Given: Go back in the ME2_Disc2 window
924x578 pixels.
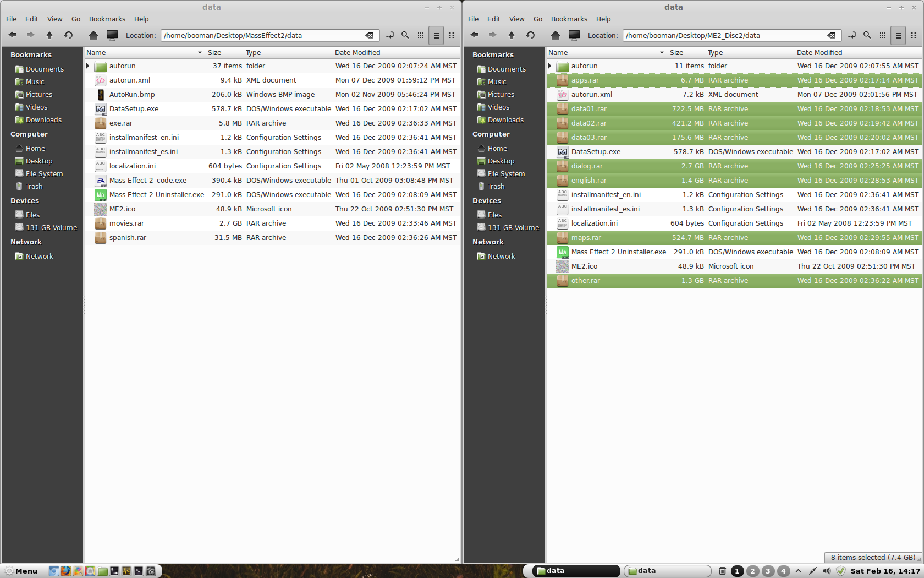Looking at the screenshot, I should [x=474, y=35].
